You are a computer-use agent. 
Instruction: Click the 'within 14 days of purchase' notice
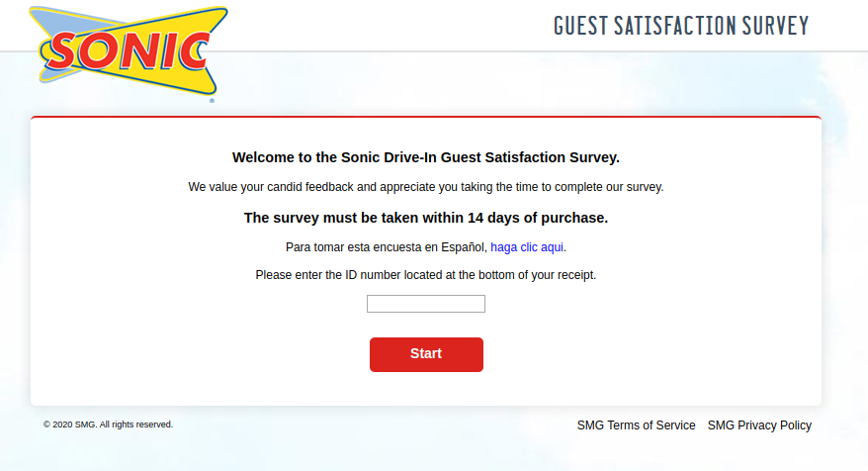click(x=425, y=218)
